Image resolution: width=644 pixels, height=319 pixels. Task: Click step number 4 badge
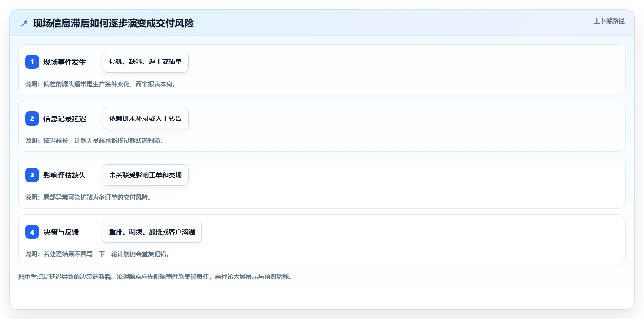click(32, 232)
